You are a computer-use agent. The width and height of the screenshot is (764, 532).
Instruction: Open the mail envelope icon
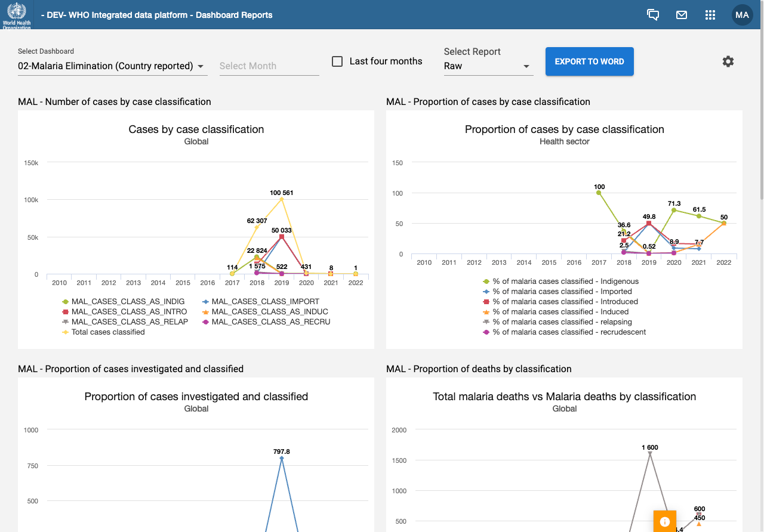(x=682, y=15)
